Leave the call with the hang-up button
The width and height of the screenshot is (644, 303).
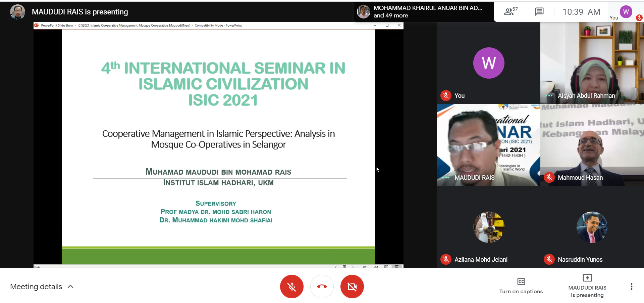pos(322,287)
